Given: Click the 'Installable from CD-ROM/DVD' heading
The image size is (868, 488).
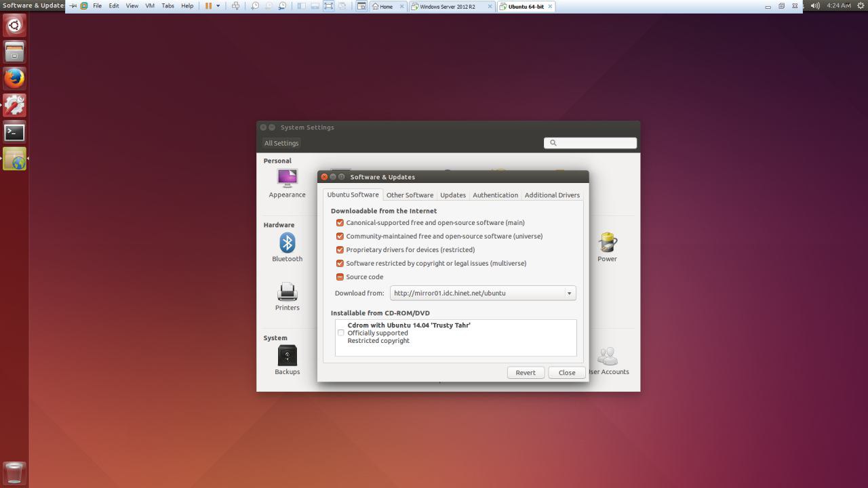Looking at the screenshot, I should coord(380,313).
